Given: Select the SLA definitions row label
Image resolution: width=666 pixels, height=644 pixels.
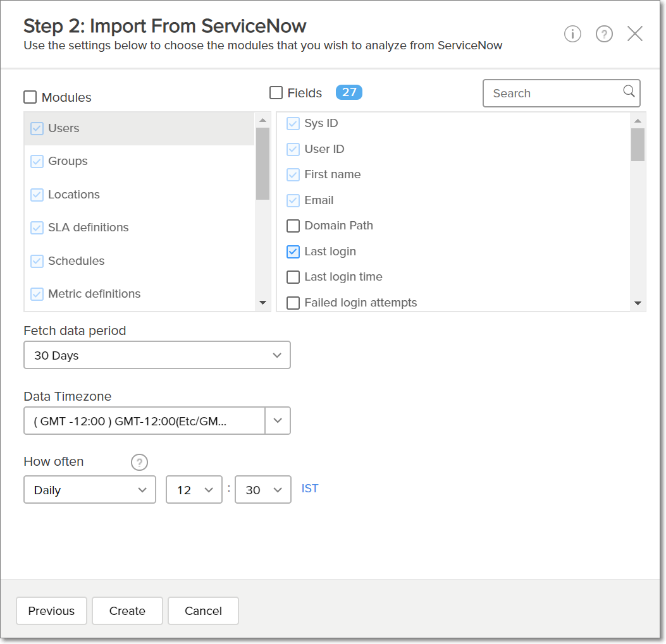Looking at the screenshot, I should click(x=89, y=228).
